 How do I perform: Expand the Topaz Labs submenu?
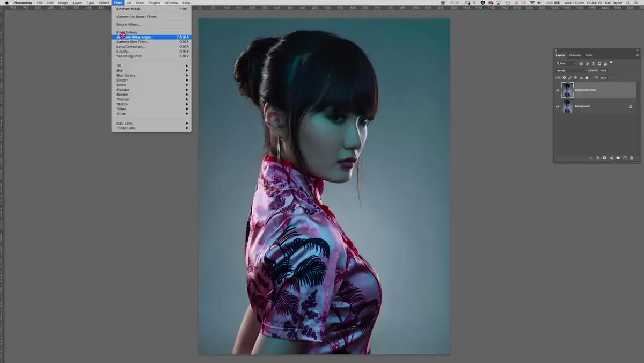coord(151,128)
